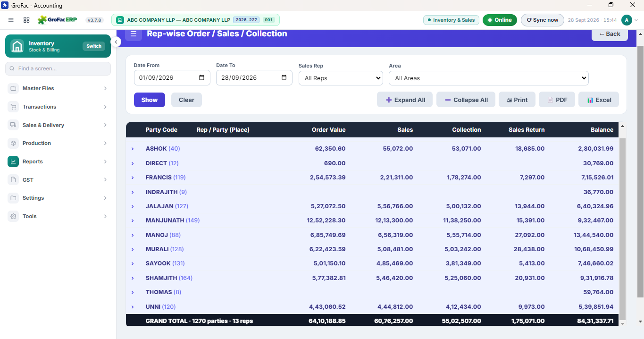Export the report to PDF
The width and height of the screenshot is (644, 339).
click(557, 100)
